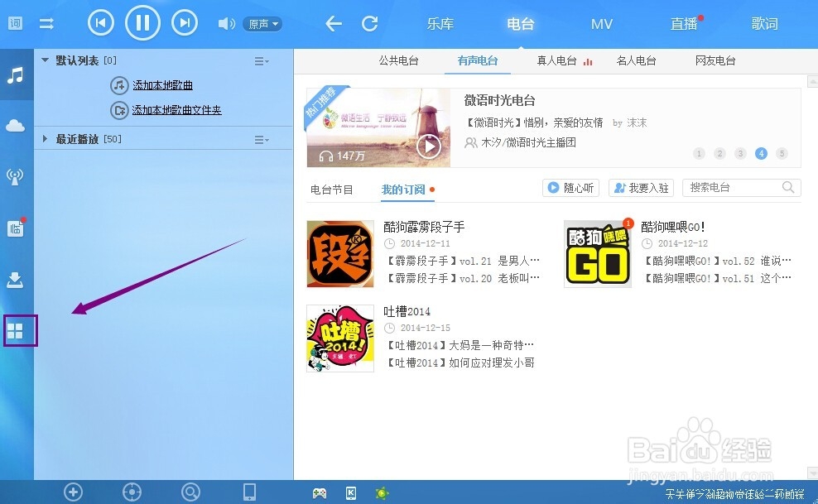Screen dimensions: 818x504
Task: Pause the current playback
Action: tap(142, 23)
